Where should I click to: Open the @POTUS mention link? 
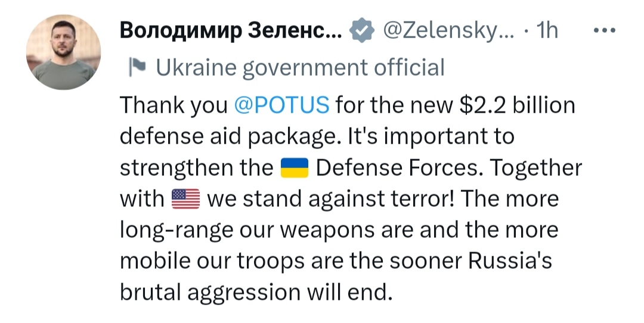click(x=281, y=105)
